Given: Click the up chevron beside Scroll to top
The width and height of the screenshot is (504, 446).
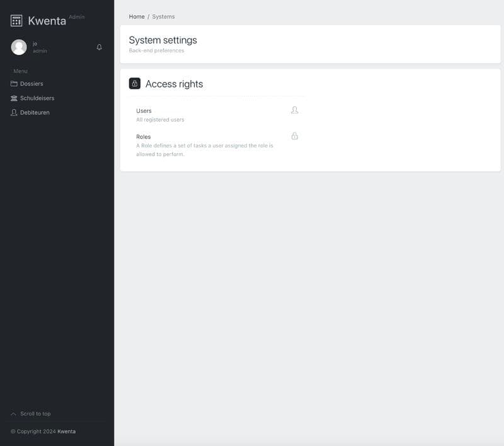Looking at the screenshot, I should (x=14, y=414).
